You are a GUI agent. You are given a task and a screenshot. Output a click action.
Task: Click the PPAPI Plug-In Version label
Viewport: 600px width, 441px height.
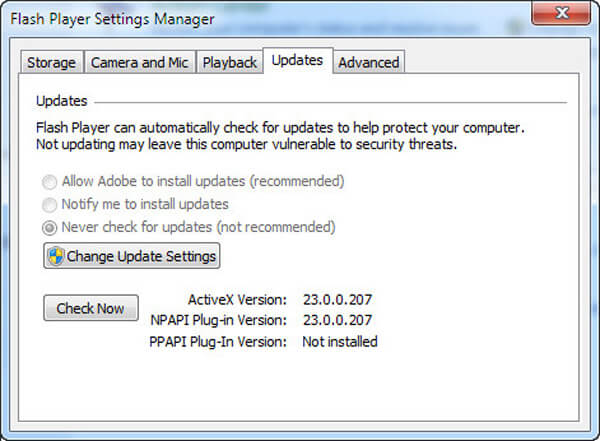(x=218, y=341)
